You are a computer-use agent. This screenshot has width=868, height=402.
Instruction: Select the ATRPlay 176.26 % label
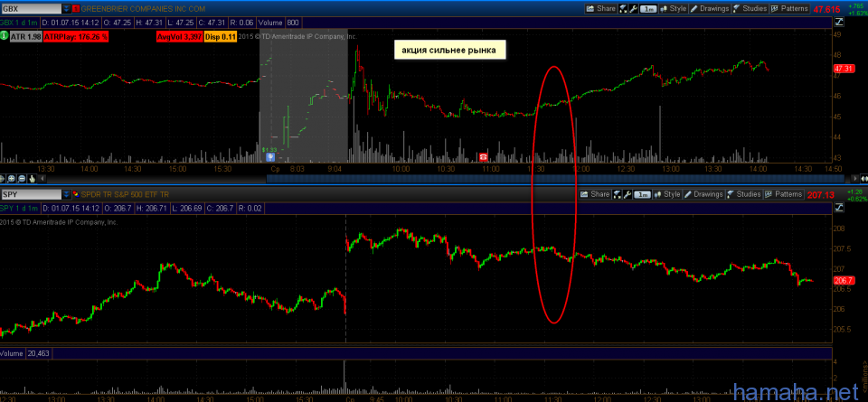point(76,36)
